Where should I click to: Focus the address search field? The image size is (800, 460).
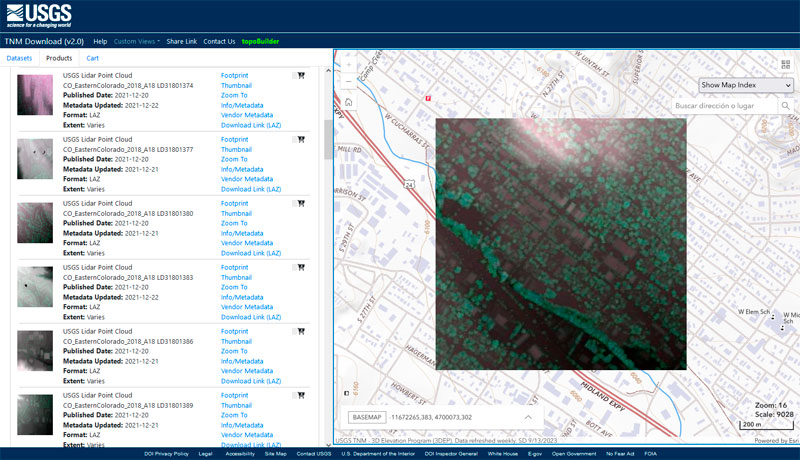tap(724, 106)
